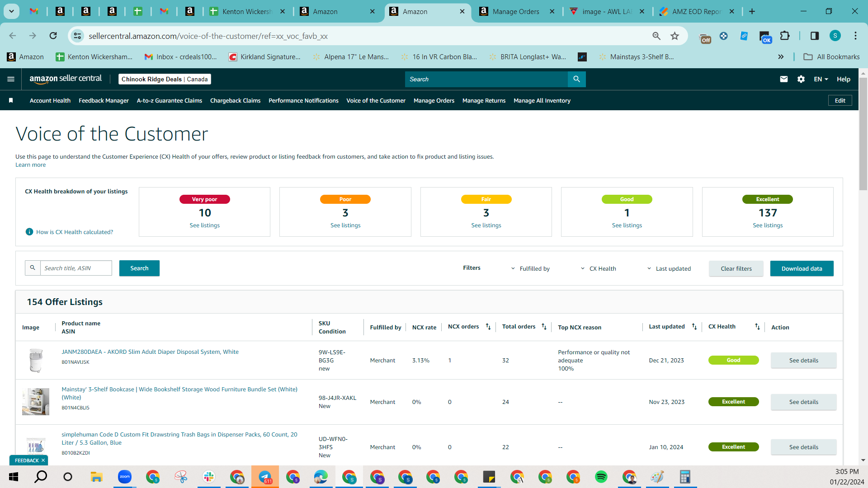The width and height of the screenshot is (868, 488).
Task: Open Spotify from the taskbar
Action: coord(601,477)
